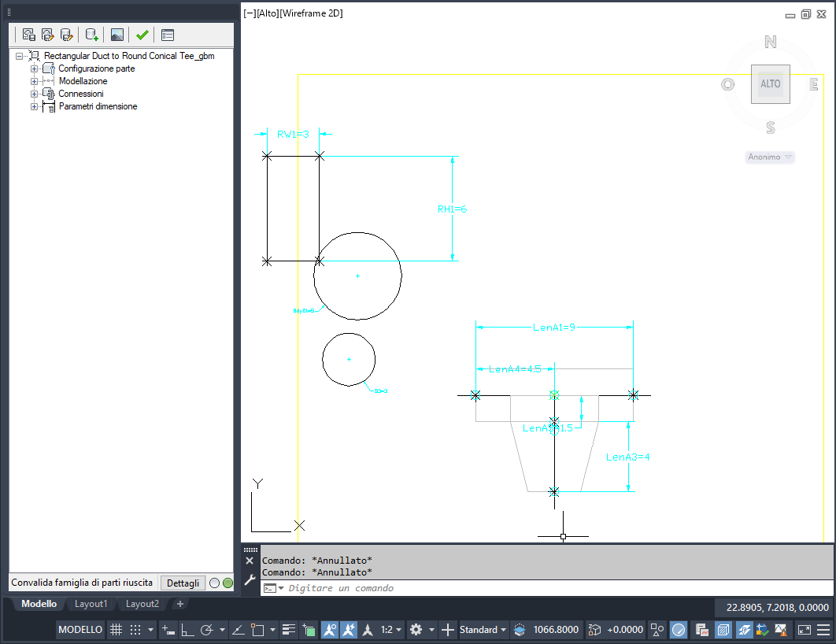Click the shapes icon after +0.0000

pyautogui.click(x=657, y=630)
